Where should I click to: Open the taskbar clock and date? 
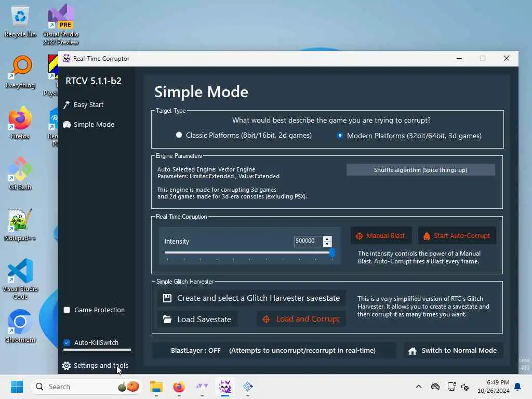pos(493,387)
